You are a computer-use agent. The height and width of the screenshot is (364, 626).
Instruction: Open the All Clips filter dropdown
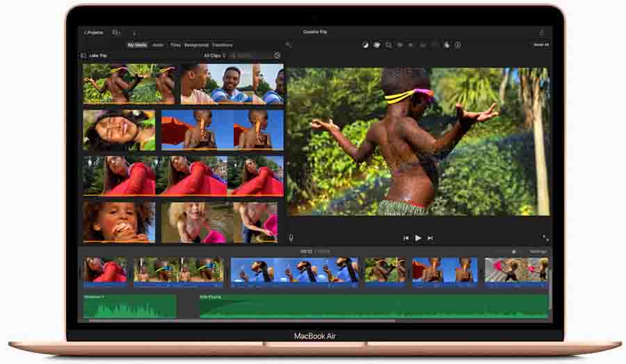(214, 56)
